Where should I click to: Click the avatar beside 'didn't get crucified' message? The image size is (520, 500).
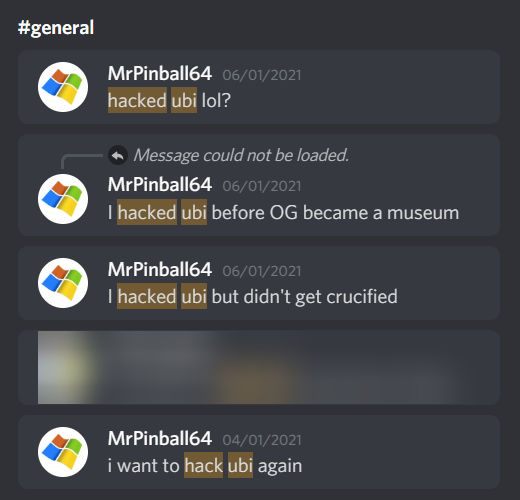coord(63,283)
